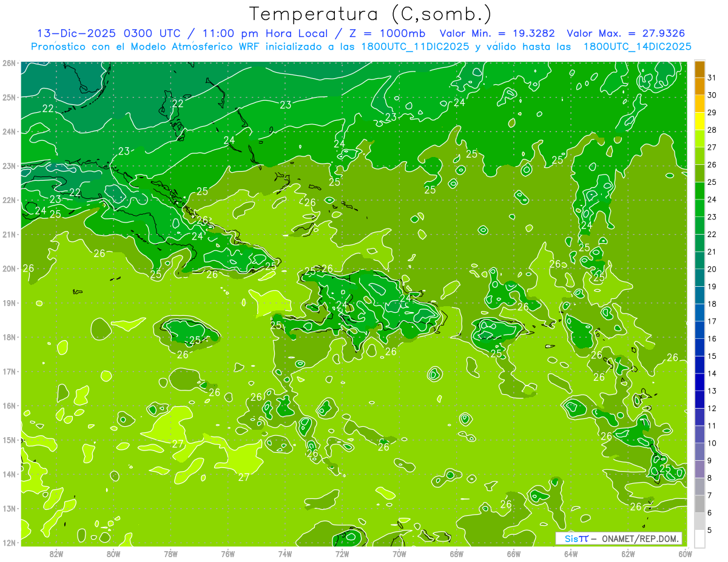
Task: Click the 80W longitude axis label
Action: (x=113, y=554)
